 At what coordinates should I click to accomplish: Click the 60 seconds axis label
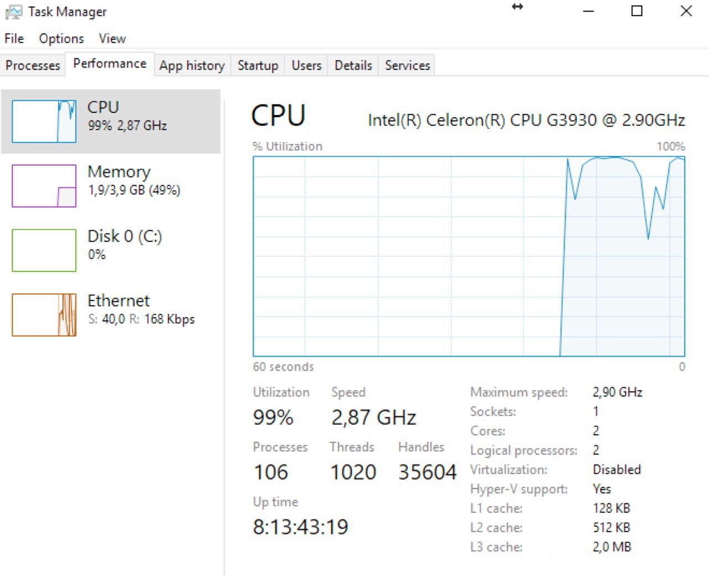[284, 367]
